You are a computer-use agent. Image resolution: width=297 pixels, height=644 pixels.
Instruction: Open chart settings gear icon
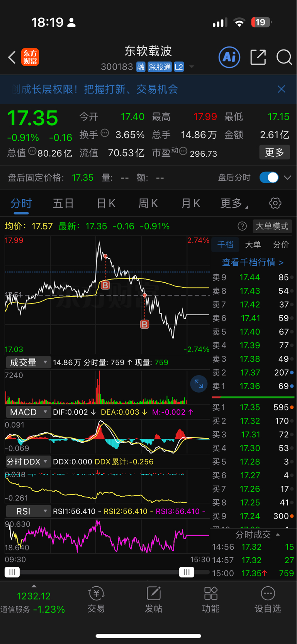pos(275,203)
